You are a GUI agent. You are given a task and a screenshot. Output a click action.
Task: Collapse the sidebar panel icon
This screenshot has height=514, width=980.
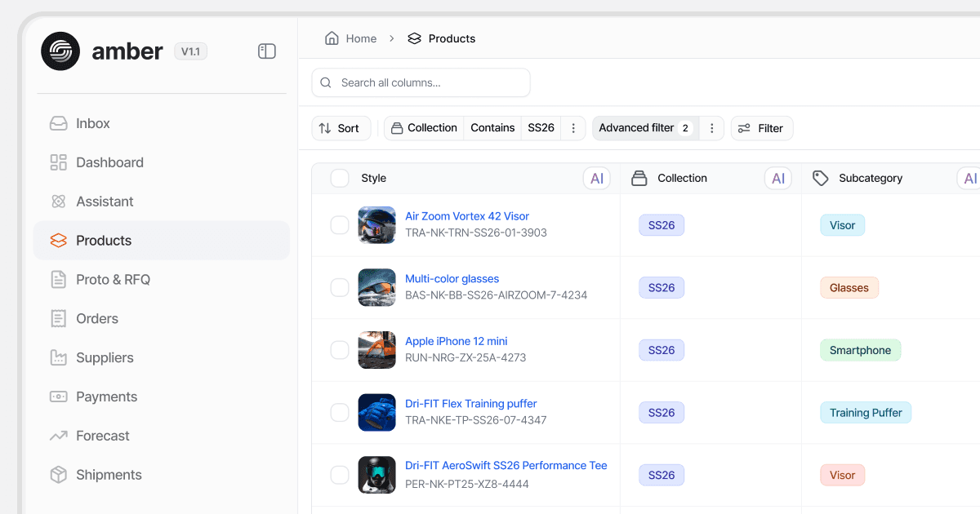[x=267, y=51]
